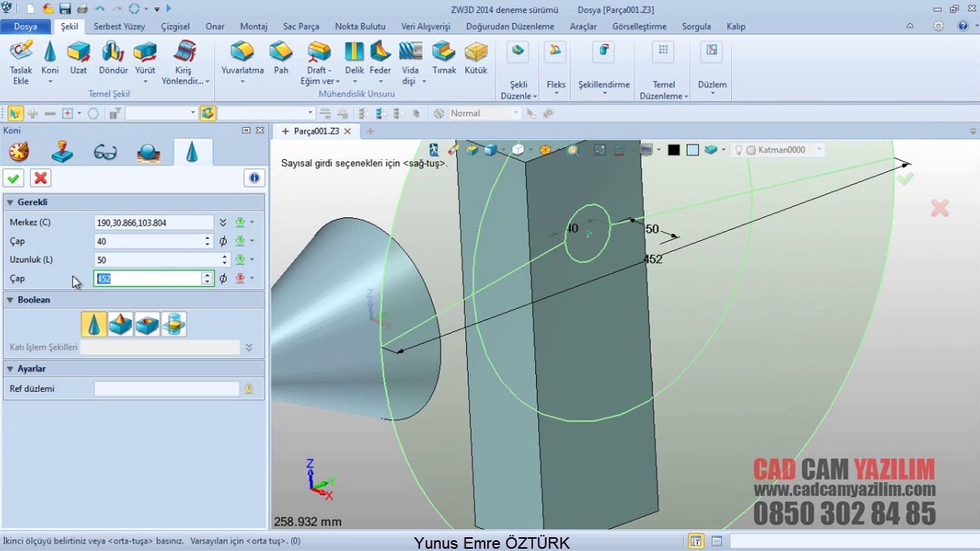The image size is (980, 551).
Task: Open the glasses-icon panel tab
Action: point(105,152)
